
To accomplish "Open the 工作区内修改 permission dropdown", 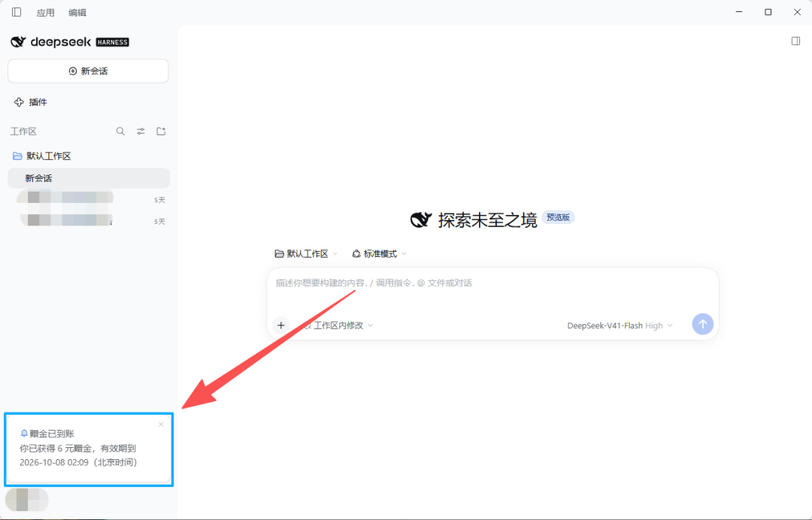I will point(339,325).
